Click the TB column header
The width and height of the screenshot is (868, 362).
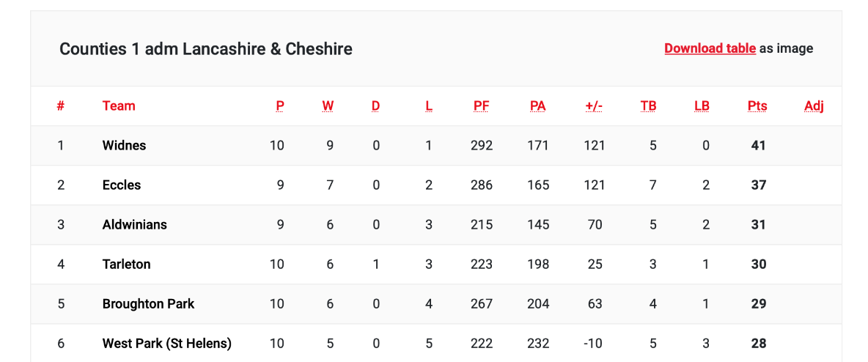click(648, 106)
